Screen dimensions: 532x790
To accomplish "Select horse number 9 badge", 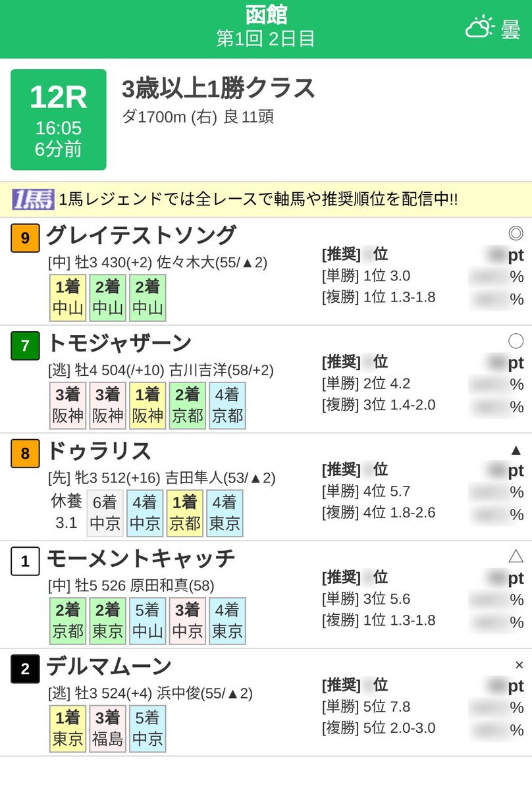I will (25, 238).
